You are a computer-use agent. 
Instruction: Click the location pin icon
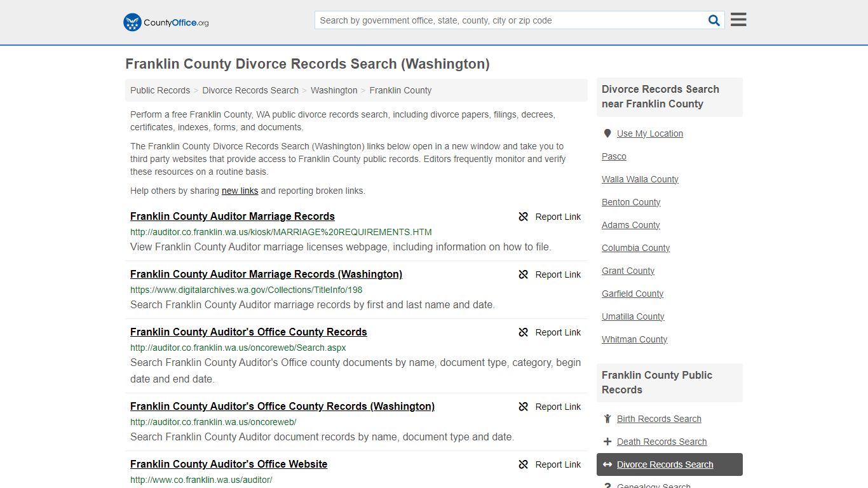pyautogui.click(x=607, y=133)
